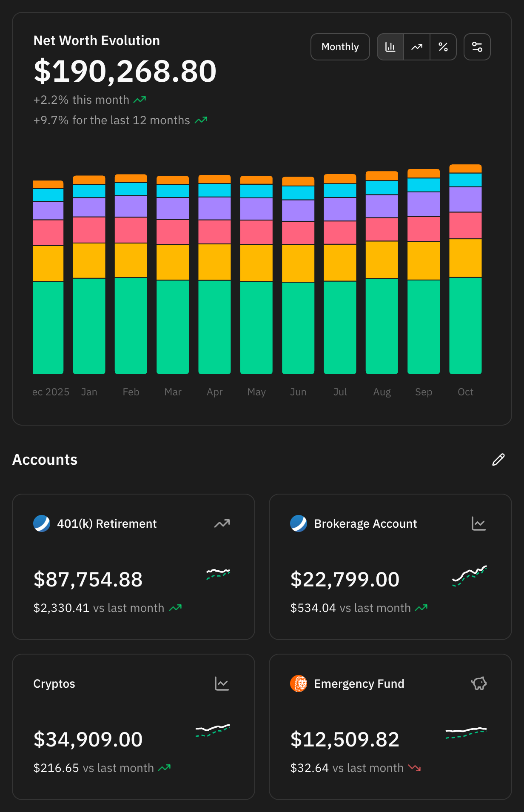The image size is (524, 812).
Task: Open the Cryptos account card
Action: (x=134, y=727)
